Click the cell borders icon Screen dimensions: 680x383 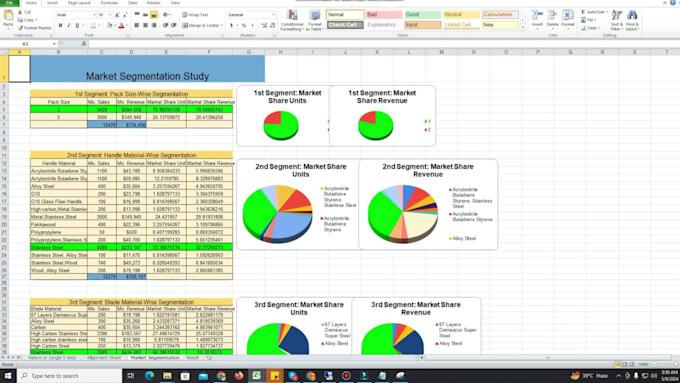click(92, 26)
